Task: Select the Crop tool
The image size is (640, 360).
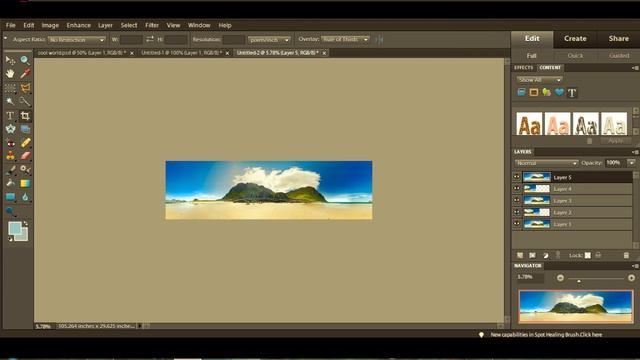Action: pos(25,116)
